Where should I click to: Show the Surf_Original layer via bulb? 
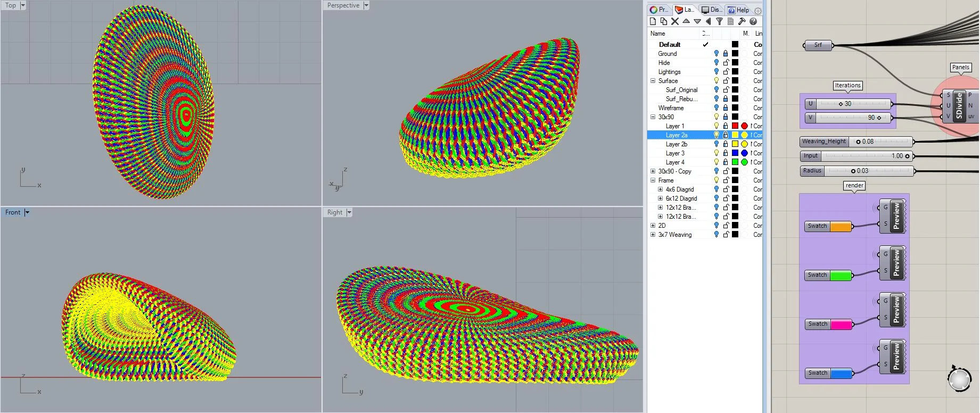pyautogui.click(x=717, y=90)
